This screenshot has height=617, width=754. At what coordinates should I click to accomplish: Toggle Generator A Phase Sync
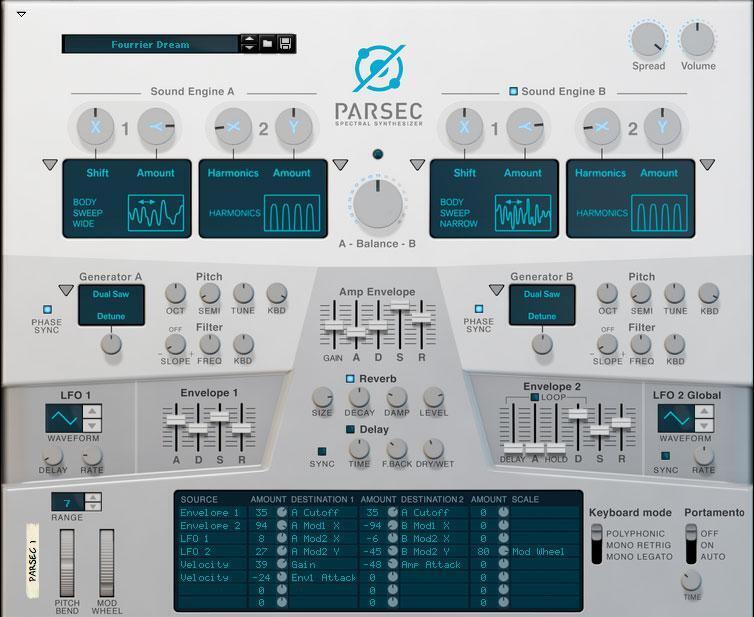tap(46, 309)
